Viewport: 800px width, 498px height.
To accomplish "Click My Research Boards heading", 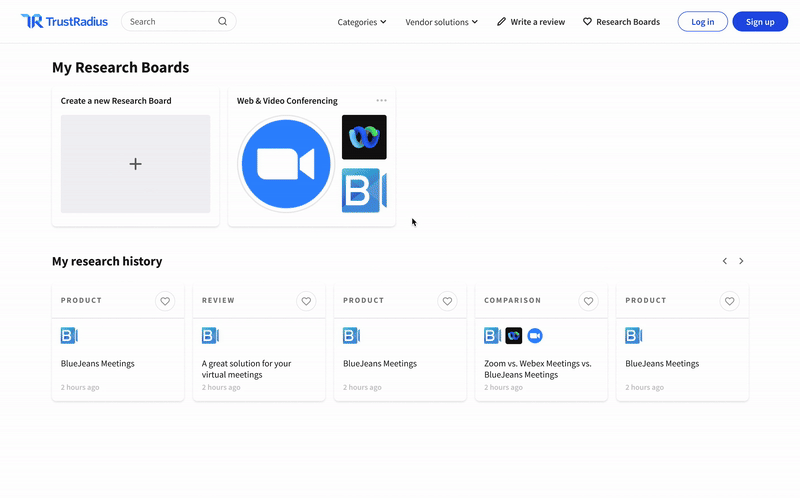I will 120,67.
